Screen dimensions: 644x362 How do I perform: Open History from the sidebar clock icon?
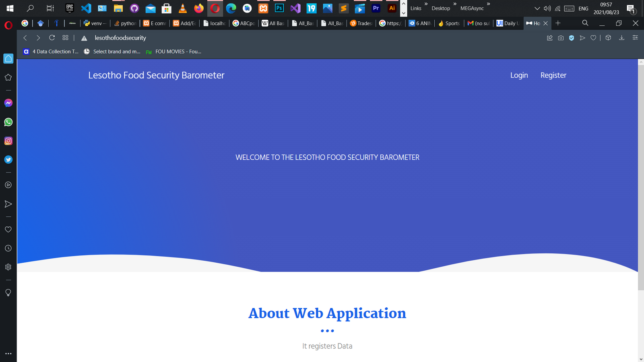click(x=8, y=248)
